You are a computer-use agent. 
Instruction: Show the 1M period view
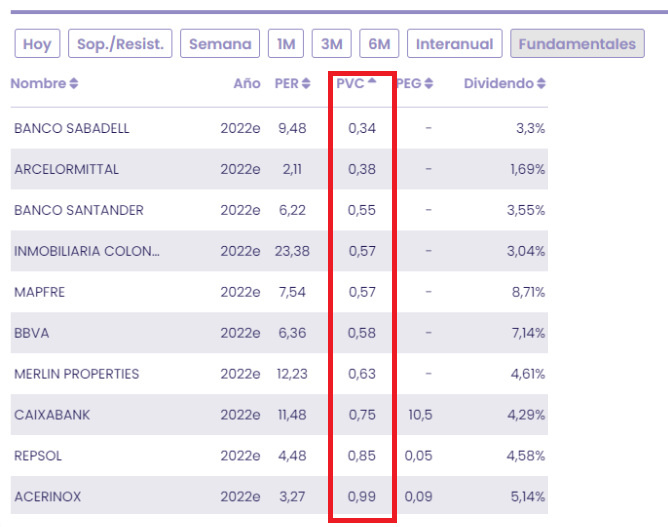(286, 44)
